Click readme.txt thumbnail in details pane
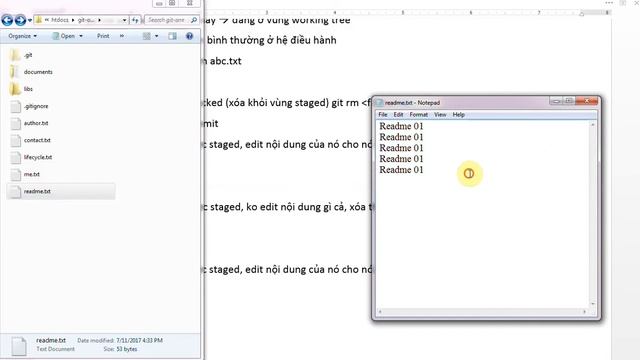Viewport: 640px width, 360px height. [x=19, y=345]
